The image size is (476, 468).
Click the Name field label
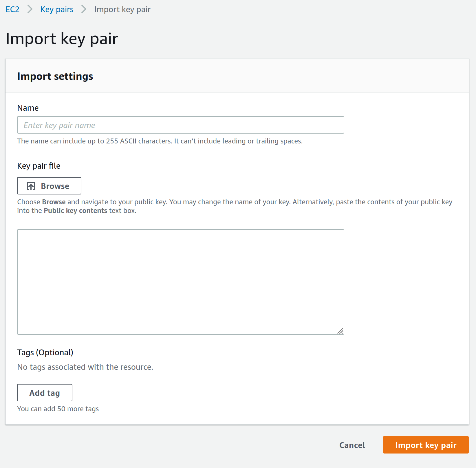(x=28, y=108)
